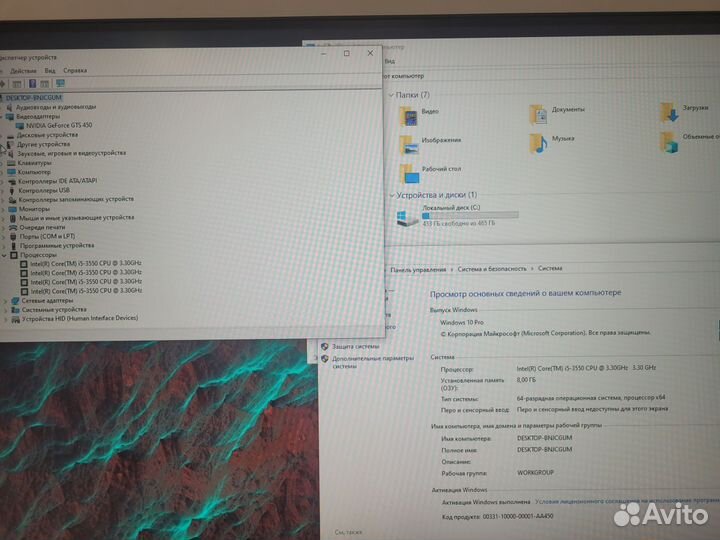Collapse the Устройства и диски (1) group
Screen dimensions: 720x540
392,196
